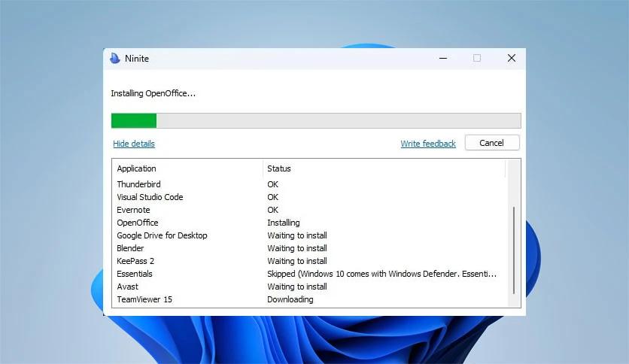Click the OK status for Thunderbird
Image resolution: width=629 pixels, height=364 pixels.
[273, 184]
